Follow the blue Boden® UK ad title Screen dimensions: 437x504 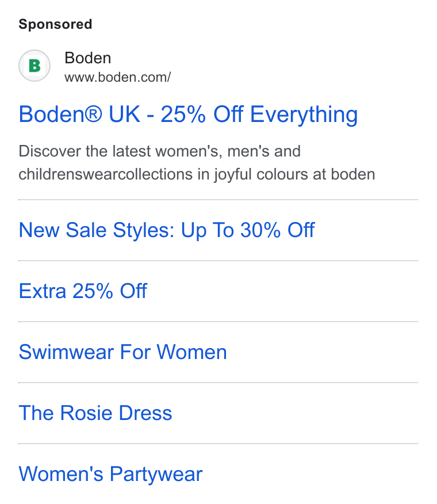(x=188, y=114)
